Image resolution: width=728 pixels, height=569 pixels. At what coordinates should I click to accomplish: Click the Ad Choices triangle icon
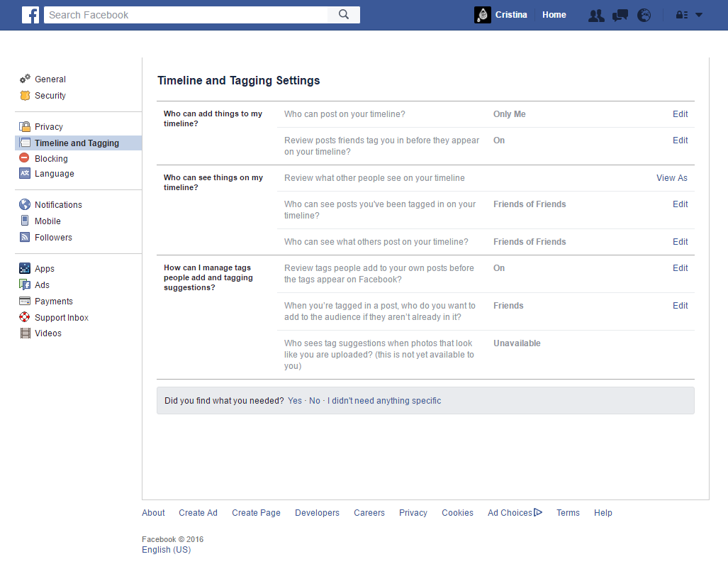click(x=538, y=512)
